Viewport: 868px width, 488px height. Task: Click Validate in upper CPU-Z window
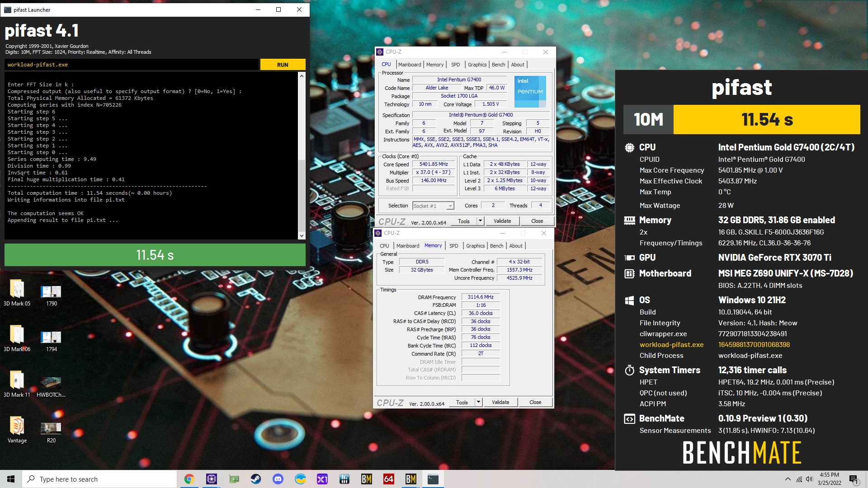(x=502, y=221)
